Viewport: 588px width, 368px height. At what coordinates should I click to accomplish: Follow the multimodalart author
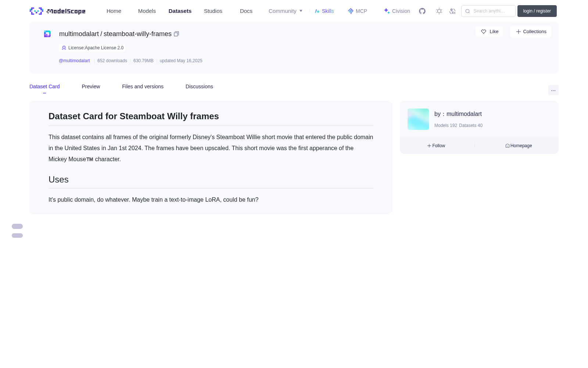point(436,146)
